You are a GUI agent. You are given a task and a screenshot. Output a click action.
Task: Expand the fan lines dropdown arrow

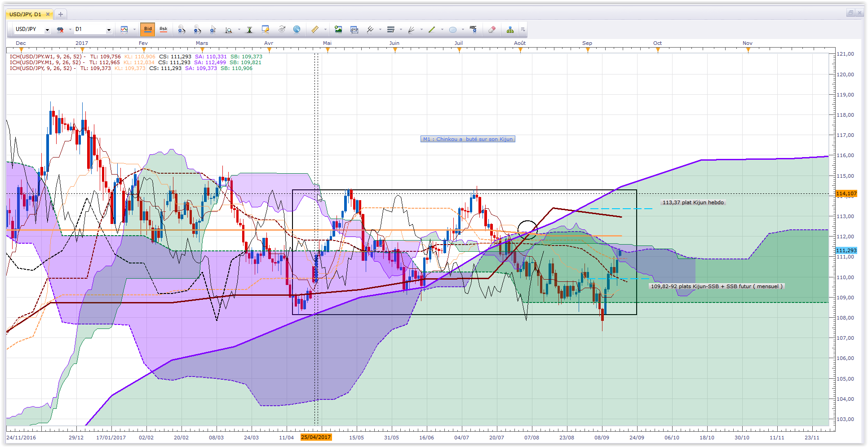pos(421,30)
